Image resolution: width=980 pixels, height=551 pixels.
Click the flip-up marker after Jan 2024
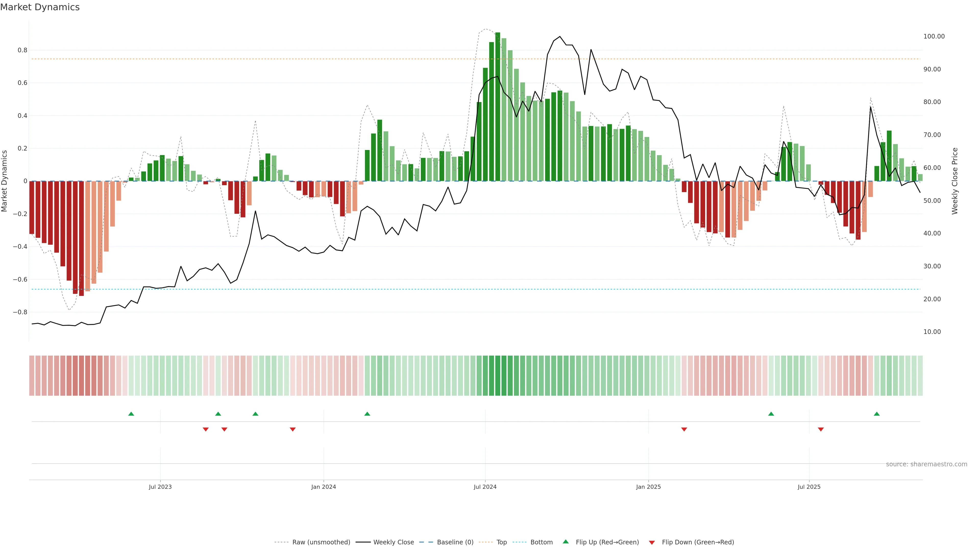[x=367, y=414]
